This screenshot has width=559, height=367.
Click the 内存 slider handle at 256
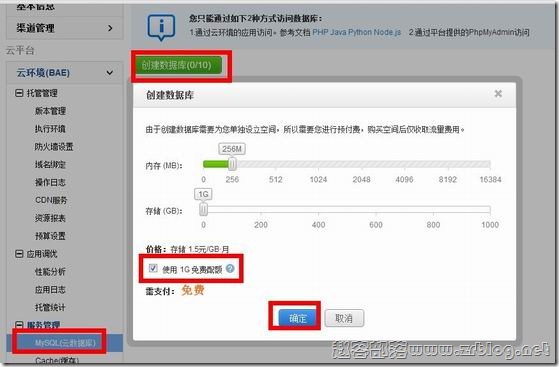pyautogui.click(x=232, y=164)
